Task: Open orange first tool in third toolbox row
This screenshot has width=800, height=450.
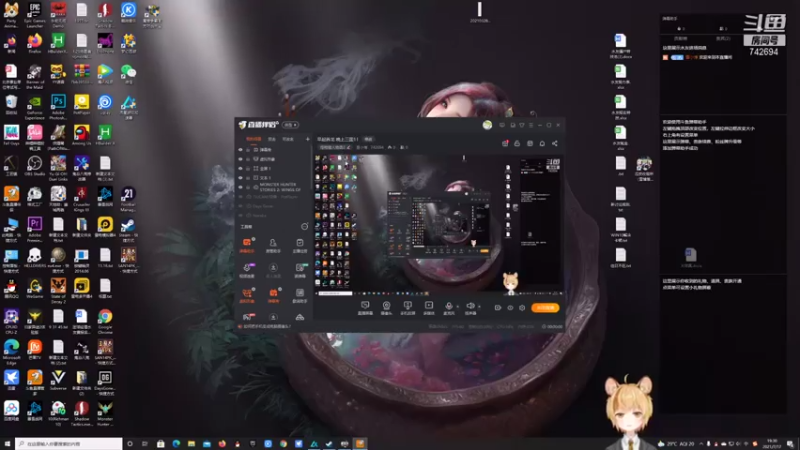Action: 247,295
